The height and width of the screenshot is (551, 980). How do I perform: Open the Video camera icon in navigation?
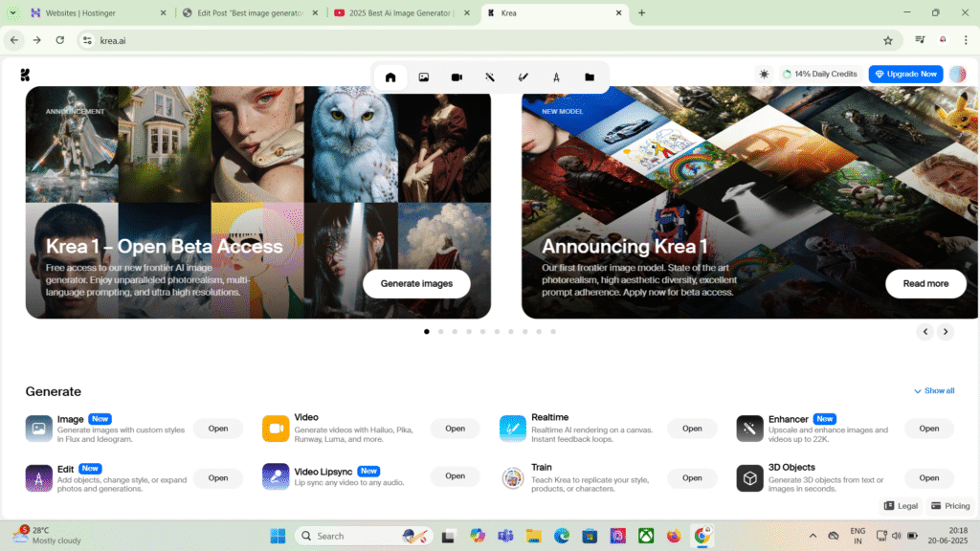[x=457, y=77]
